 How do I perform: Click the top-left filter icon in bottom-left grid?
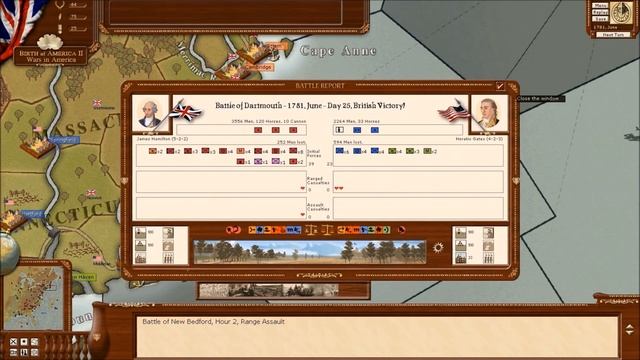coord(13,341)
